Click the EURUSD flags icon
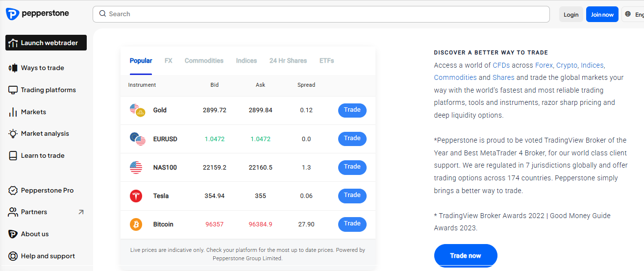 click(x=137, y=139)
